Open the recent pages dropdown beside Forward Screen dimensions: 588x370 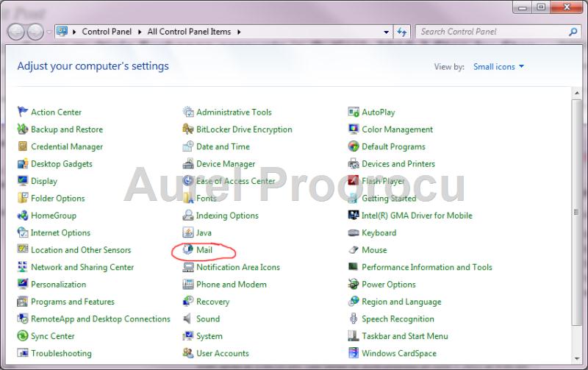pyautogui.click(x=49, y=32)
